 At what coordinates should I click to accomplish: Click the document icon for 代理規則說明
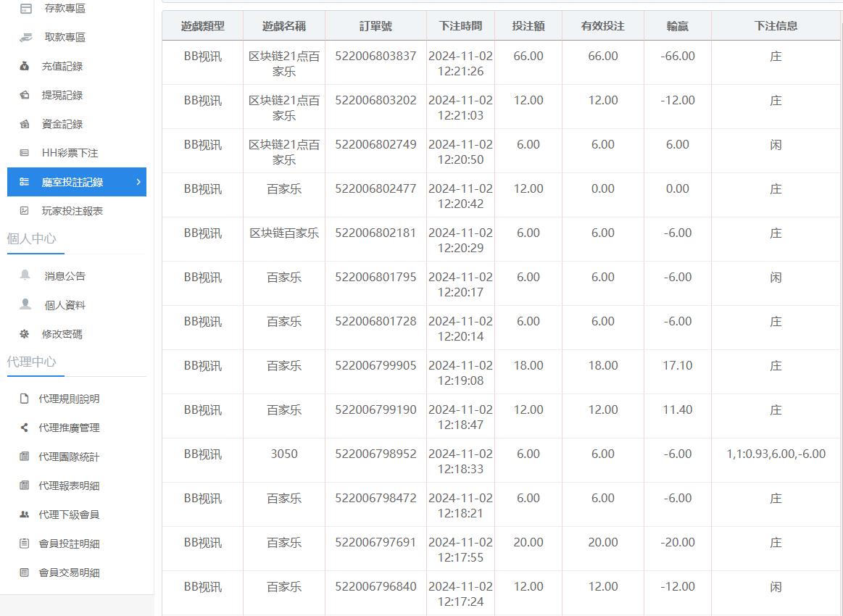coord(25,399)
